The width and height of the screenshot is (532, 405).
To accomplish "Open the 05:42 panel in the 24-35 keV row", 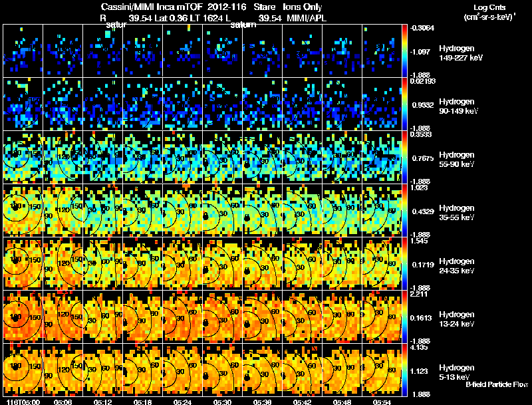I will (x=303, y=263).
